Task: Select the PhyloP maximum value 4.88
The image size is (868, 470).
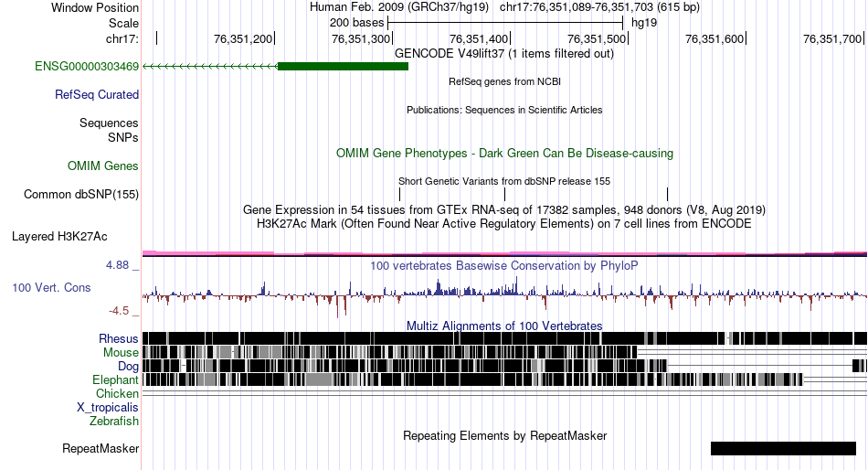Action: pyautogui.click(x=117, y=265)
